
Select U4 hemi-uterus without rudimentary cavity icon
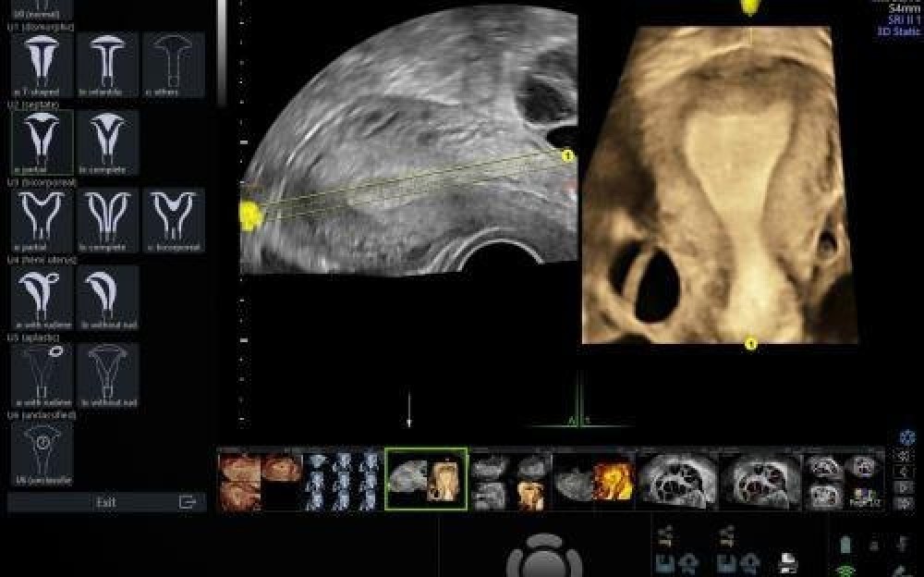point(108,296)
